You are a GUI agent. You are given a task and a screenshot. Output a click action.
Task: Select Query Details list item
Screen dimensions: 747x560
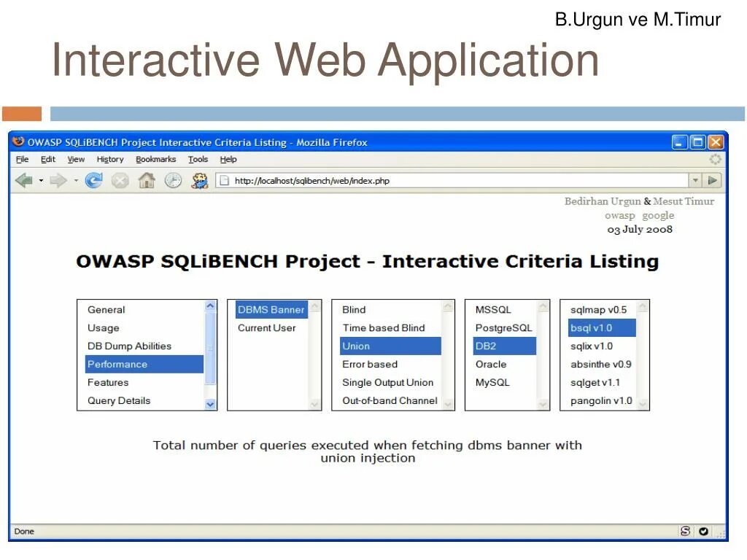click(144, 400)
